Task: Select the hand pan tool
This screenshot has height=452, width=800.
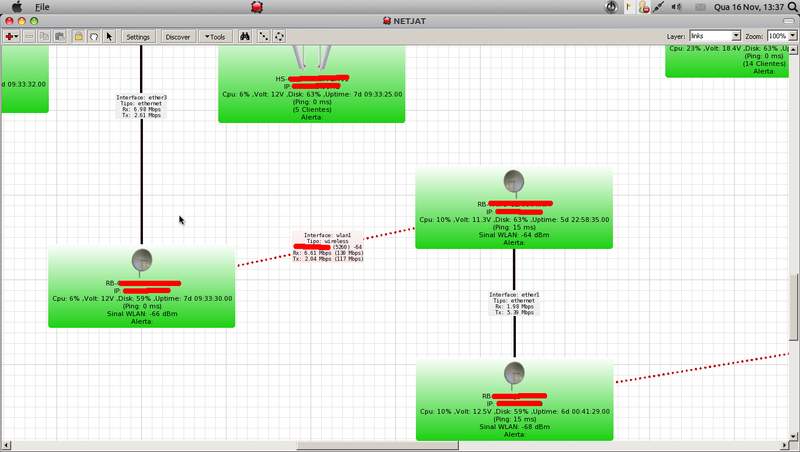Action: [x=94, y=36]
